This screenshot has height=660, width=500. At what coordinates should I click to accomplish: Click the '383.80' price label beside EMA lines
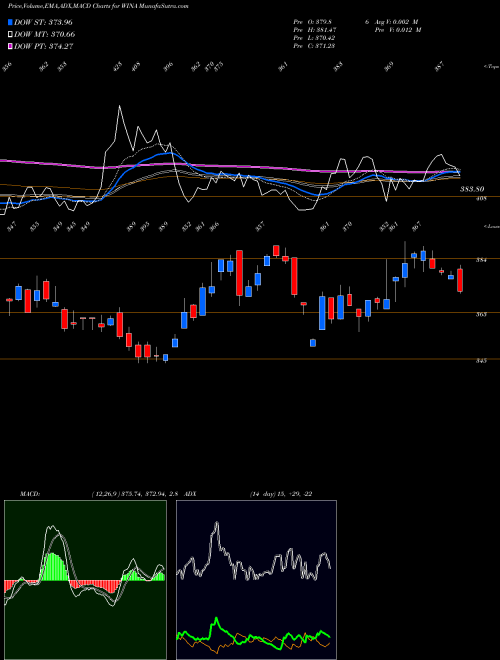[472, 189]
